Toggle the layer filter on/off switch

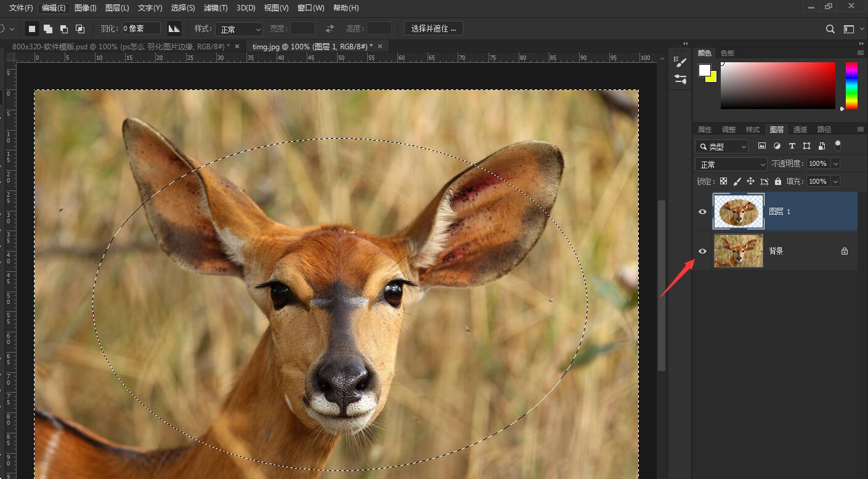tap(837, 145)
